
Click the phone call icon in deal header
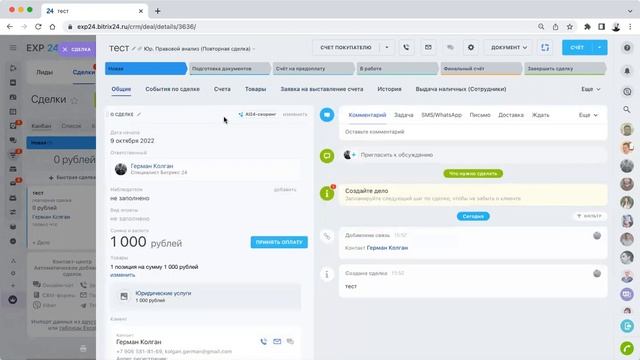[406, 47]
